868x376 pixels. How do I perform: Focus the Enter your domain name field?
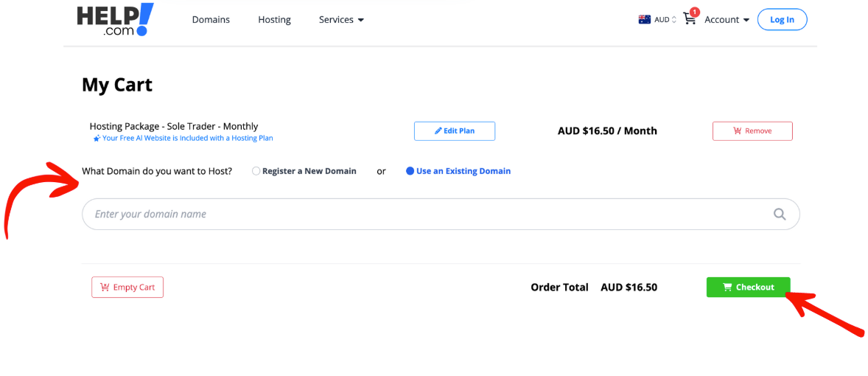(x=427, y=215)
